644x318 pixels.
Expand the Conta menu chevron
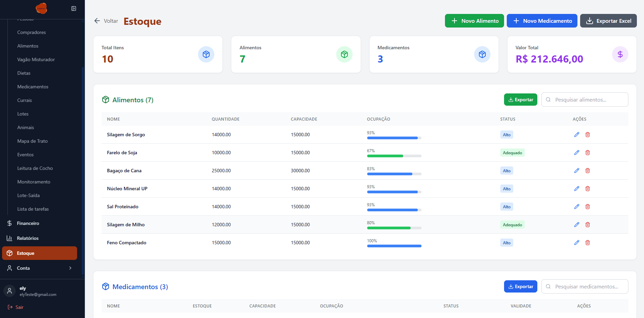click(70, 268)
